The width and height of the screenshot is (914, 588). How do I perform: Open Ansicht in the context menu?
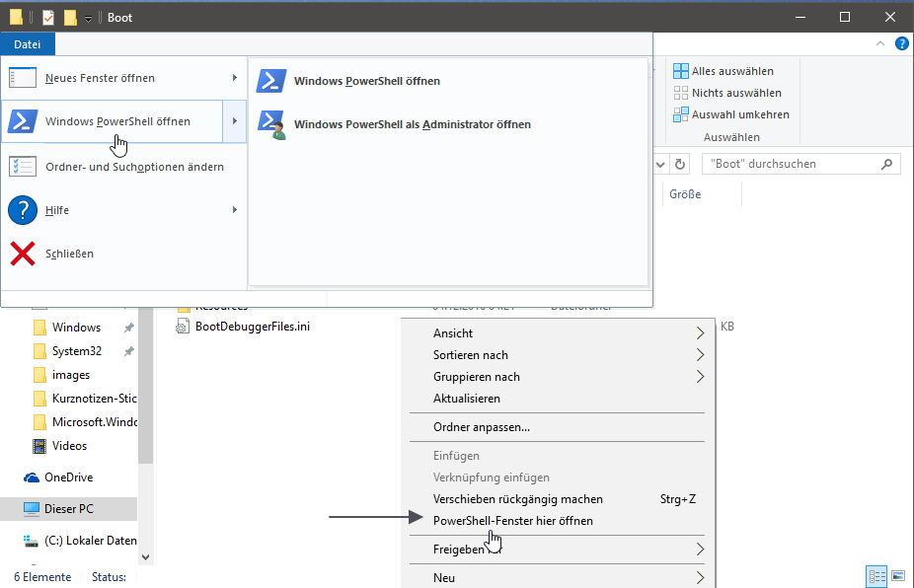[x=558, y=333]
